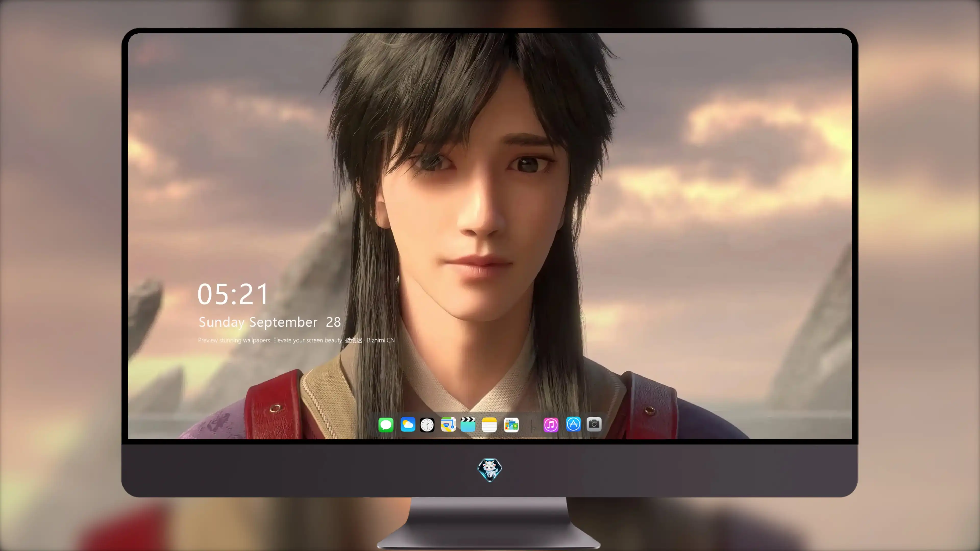Launch the clapperboard Videos app
Viewport: 980px width, 551px height.
pos(468,424)
